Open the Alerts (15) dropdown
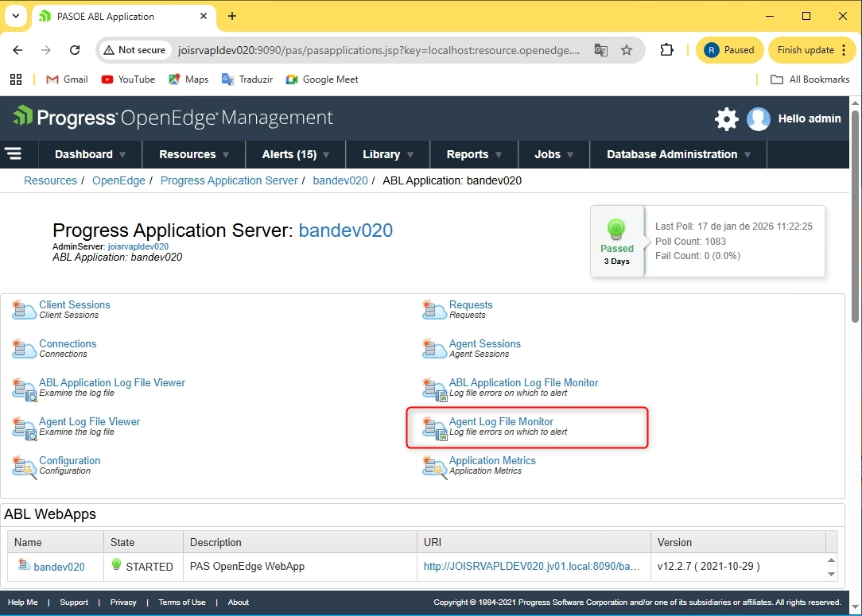This screenshot has height=616, width=862. tap(296, 154)
